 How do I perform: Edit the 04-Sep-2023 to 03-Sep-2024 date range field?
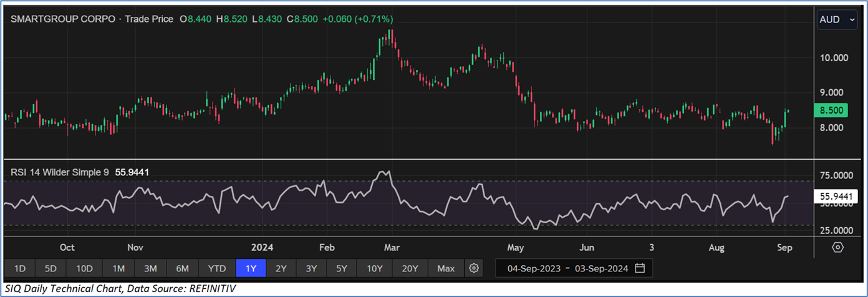click(574, 268)
